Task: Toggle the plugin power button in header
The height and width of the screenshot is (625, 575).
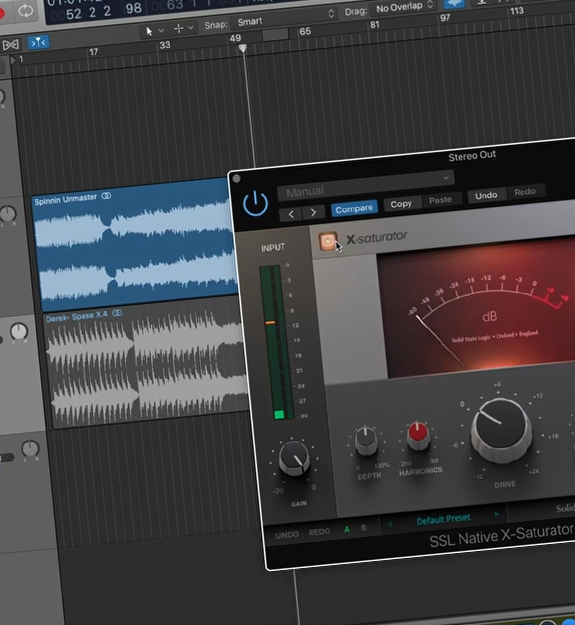Action: (255, 204)
